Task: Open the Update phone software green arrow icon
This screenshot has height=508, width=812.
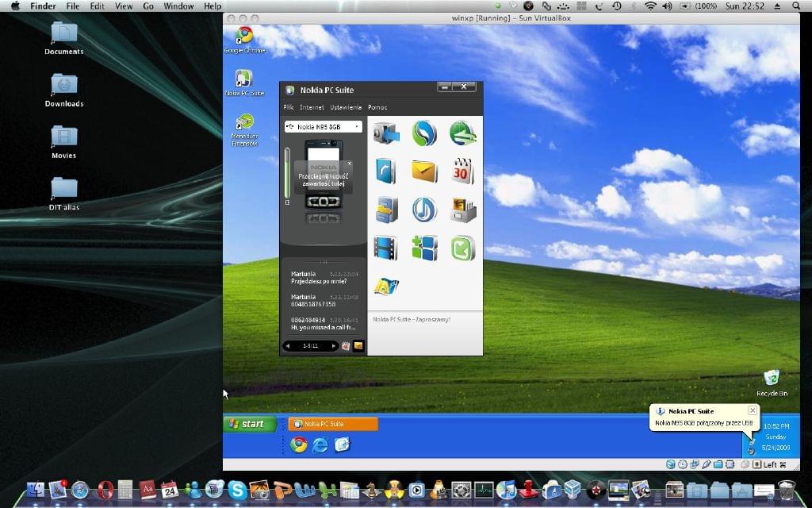Action: pyautogui.click(x=462, y=248)
